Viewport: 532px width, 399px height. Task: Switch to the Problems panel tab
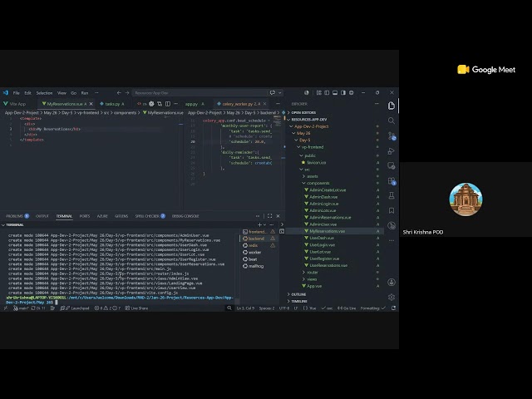[x=17, y=216]
